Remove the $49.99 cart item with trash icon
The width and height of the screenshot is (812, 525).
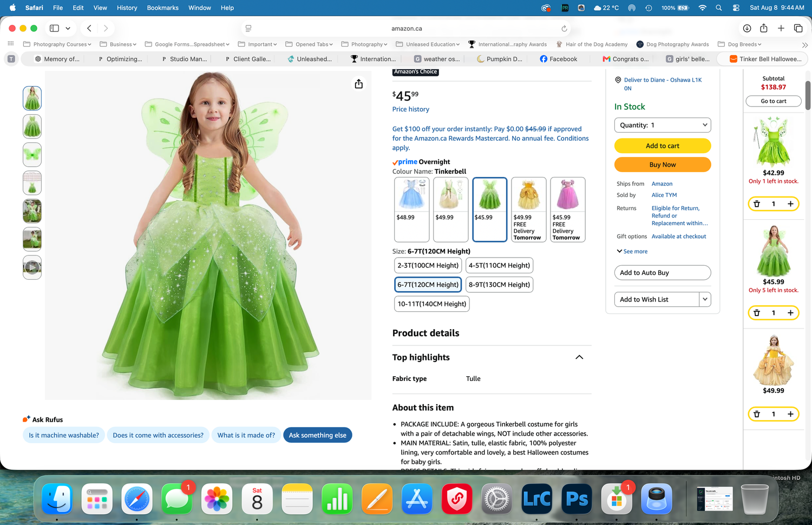[757, 414]
